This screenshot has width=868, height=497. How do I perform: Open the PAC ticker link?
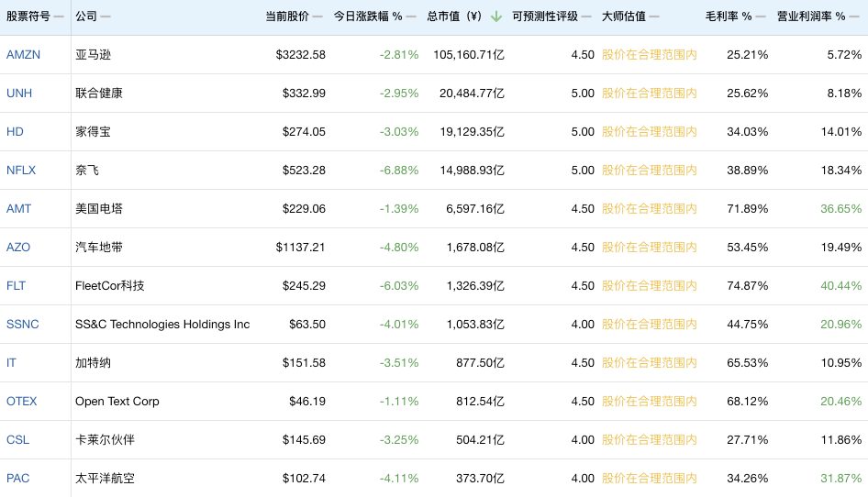coord(17,478)
